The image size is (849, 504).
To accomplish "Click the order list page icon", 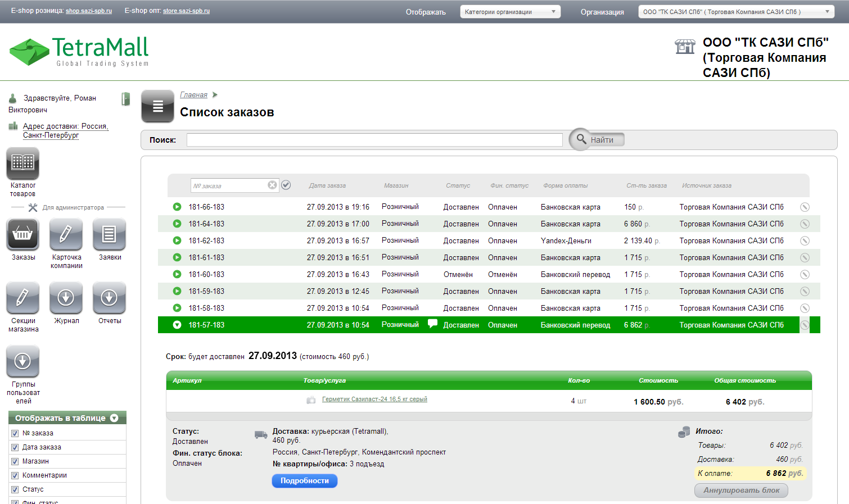I will pyautogui.click(x=157, y=106).
